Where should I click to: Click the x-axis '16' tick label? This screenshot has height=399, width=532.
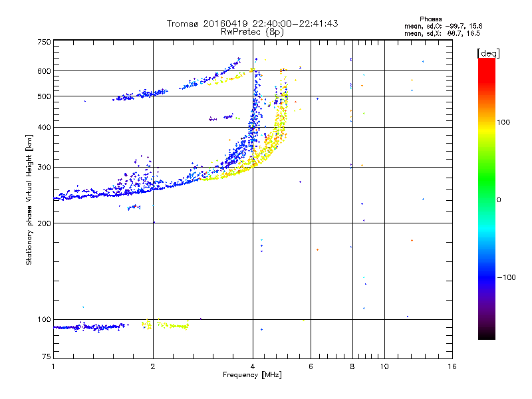click(x=452, y=366)
